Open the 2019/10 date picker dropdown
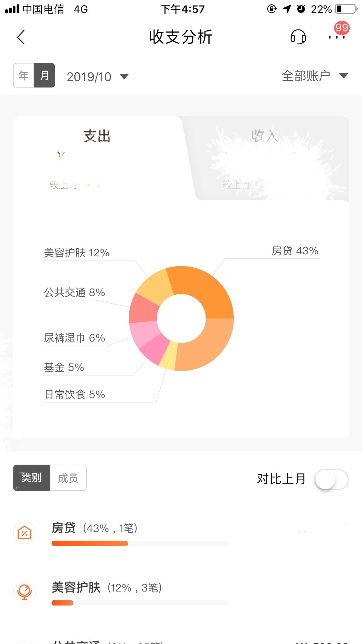The image size is (362, 644). click(89, 76)
